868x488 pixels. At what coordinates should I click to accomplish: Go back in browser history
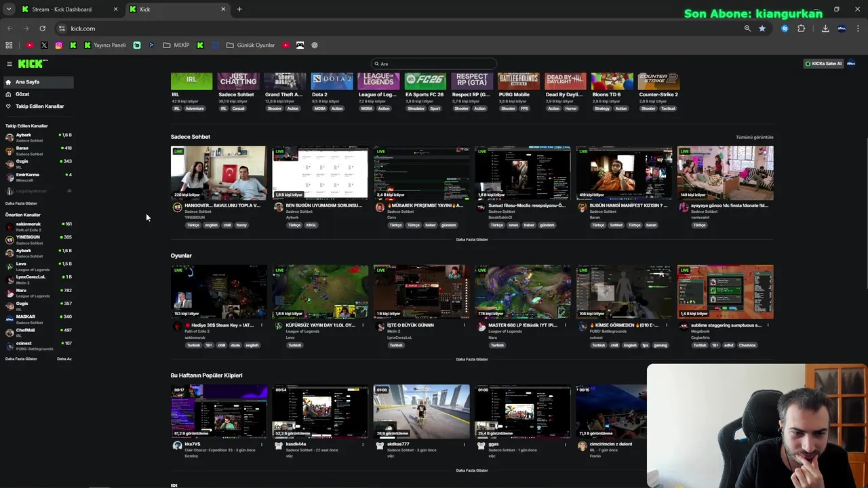coord(9,28)
